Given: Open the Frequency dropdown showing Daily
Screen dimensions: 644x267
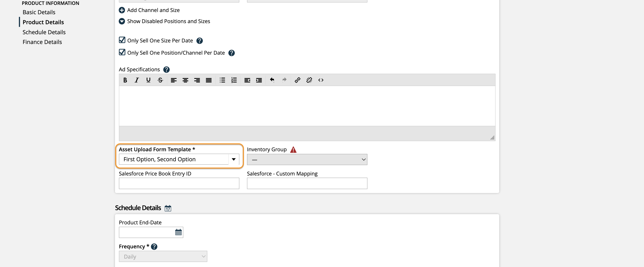Looking at the screenshot, I should coord(163,257).
